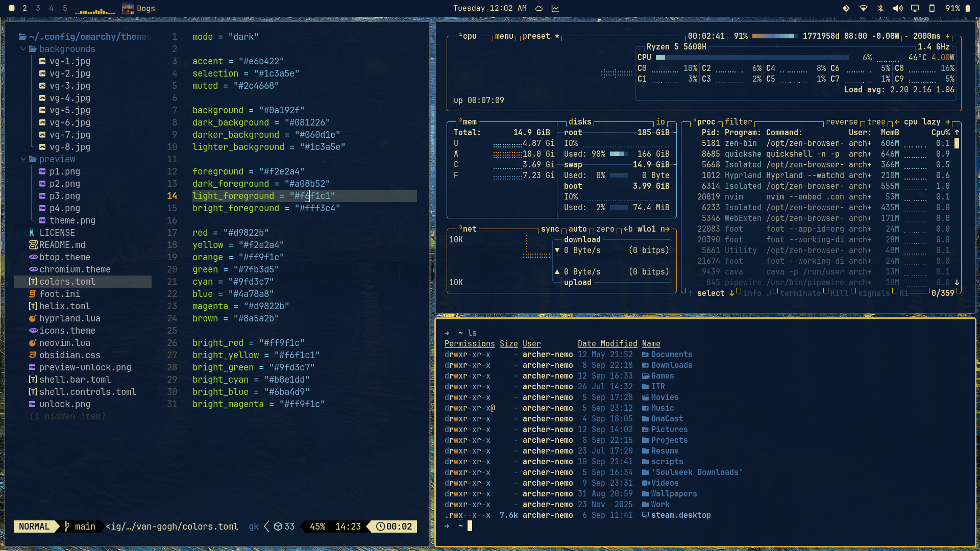Viewport: 980px width, 551px height.
Task: Click the battery 91% indicator
Action: [958, 8]
